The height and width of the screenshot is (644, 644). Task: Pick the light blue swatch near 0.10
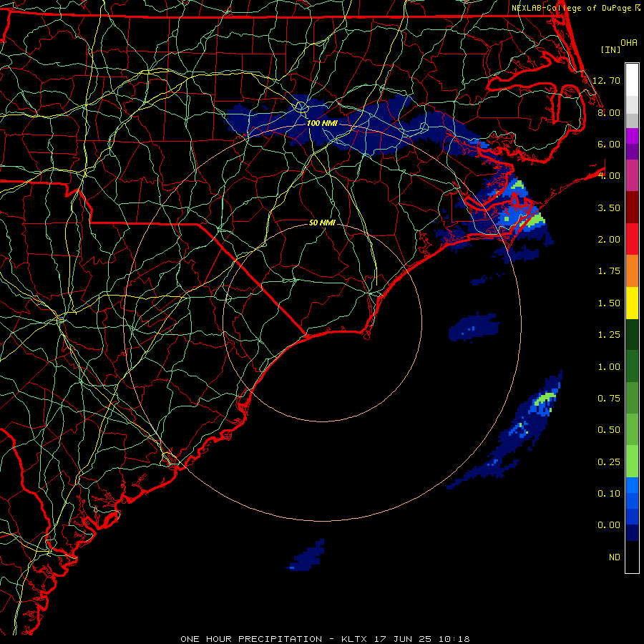[x=632, y=485]
